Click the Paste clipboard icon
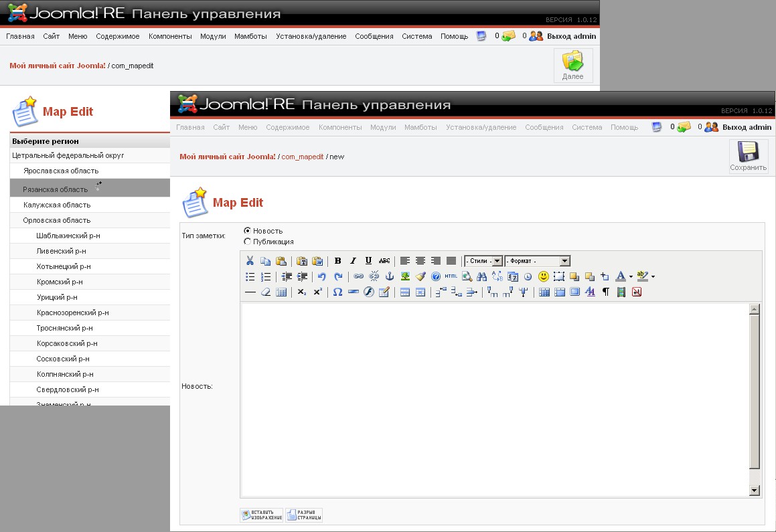Image resolution: width=776 pixels, height=532 pixels. [x=281, y=260]
